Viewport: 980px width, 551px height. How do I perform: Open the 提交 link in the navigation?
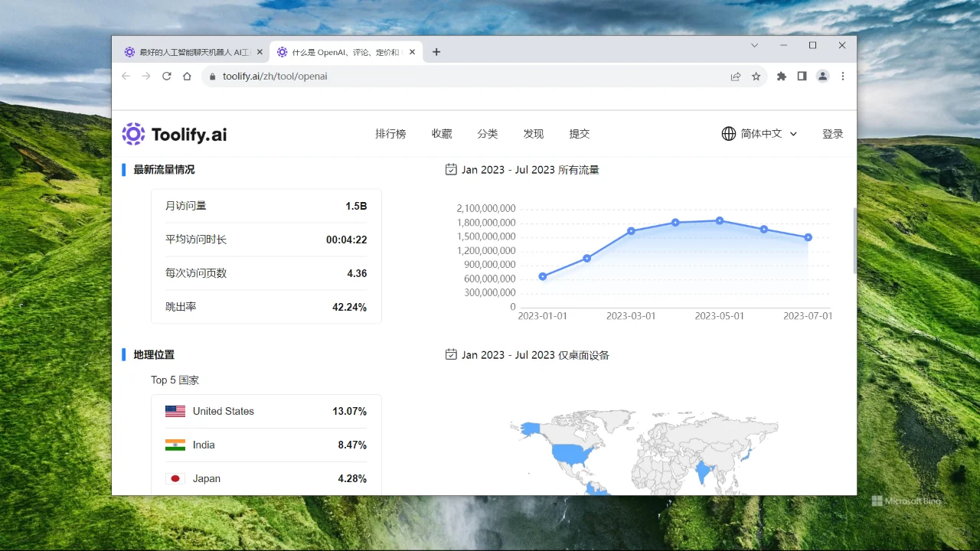coord(580,133)
